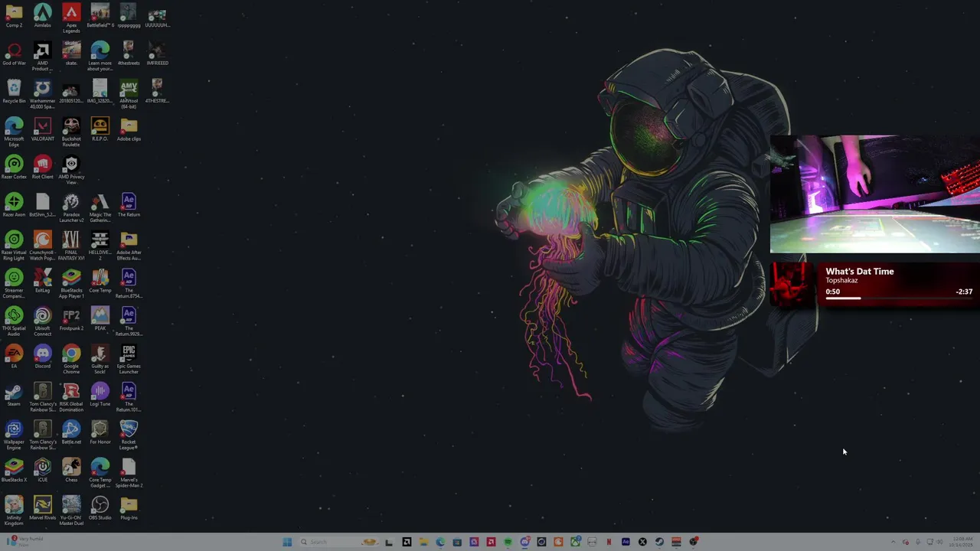Select the Riot Client desktop icon

43,168
